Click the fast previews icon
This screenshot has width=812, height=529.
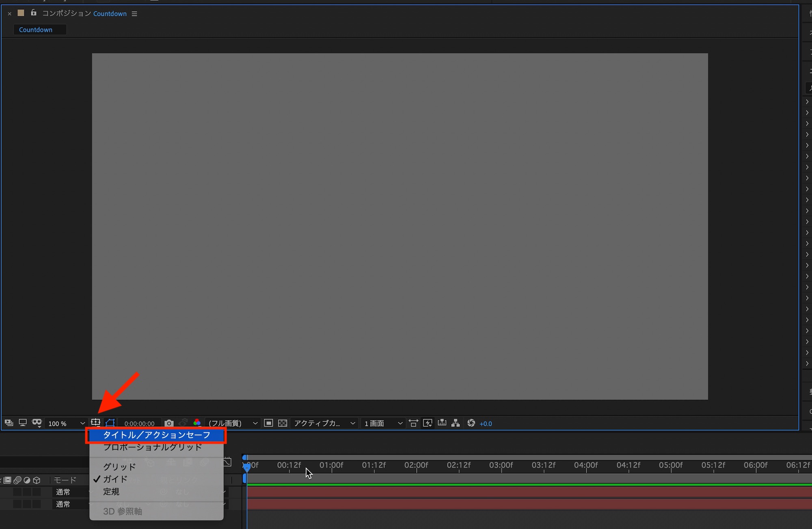(x=428, y=423)
